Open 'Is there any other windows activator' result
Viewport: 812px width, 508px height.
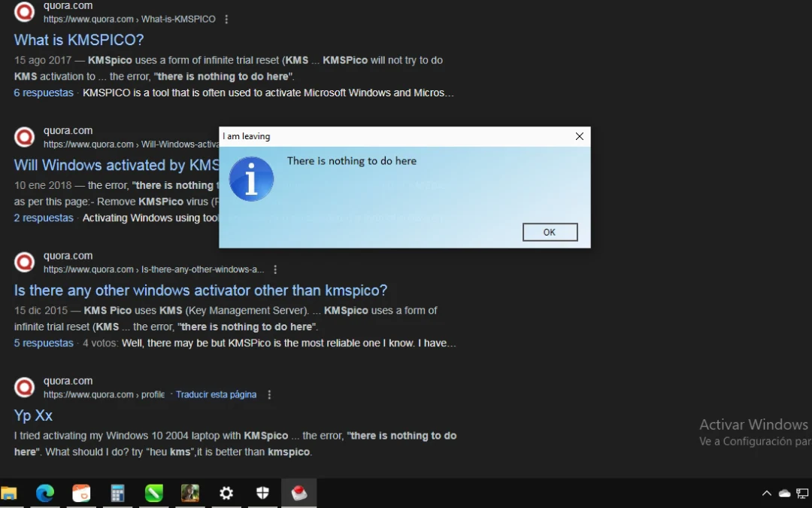tap(200, 290)
